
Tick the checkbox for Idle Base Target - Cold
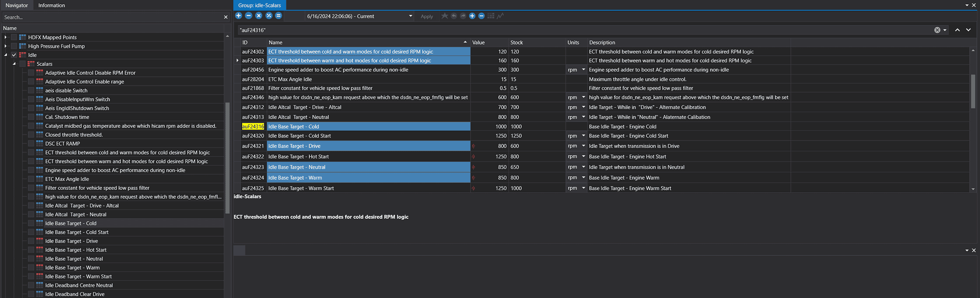[x=31, y=223]
